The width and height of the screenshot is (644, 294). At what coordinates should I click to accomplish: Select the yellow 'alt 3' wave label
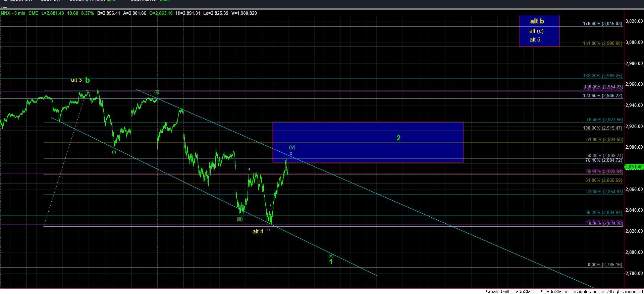click(x=76, y=80)
